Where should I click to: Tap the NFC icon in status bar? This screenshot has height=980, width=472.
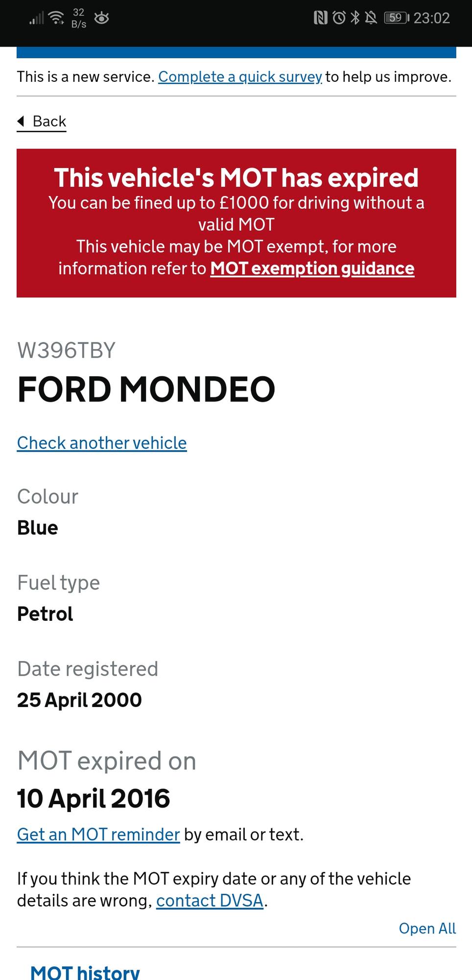[x=320, y=18]
